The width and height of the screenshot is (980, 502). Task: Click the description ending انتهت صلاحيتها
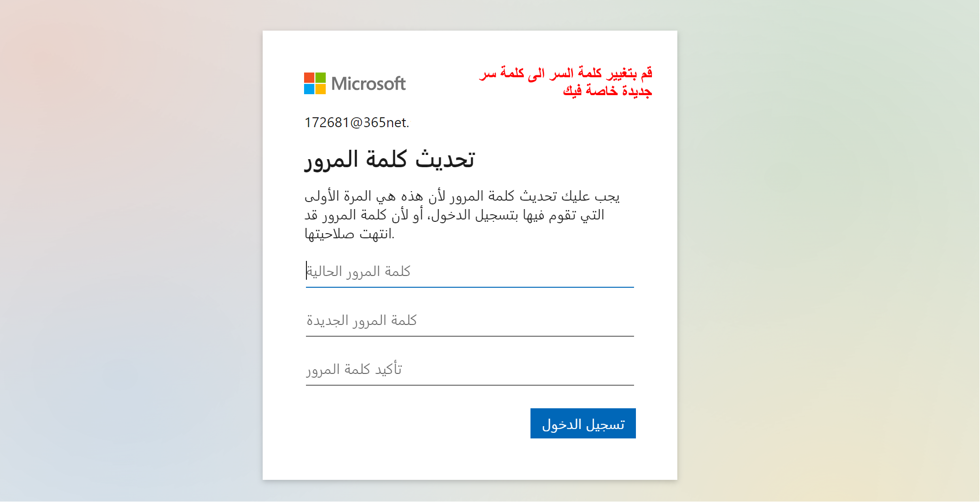click(349, 234)
